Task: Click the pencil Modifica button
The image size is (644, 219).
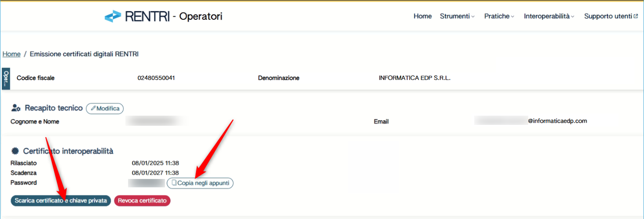Action: 105,109
